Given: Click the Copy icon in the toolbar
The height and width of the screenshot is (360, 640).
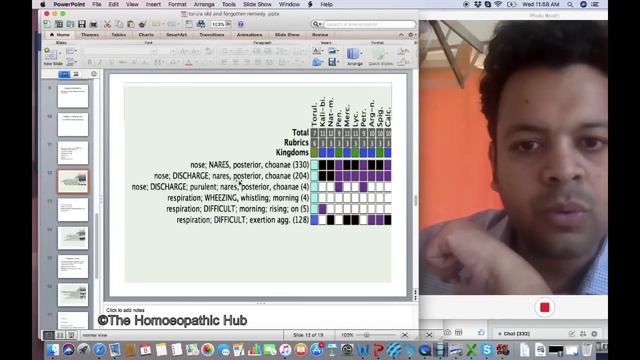Looking at the screenshot, I should coord(119,24).
